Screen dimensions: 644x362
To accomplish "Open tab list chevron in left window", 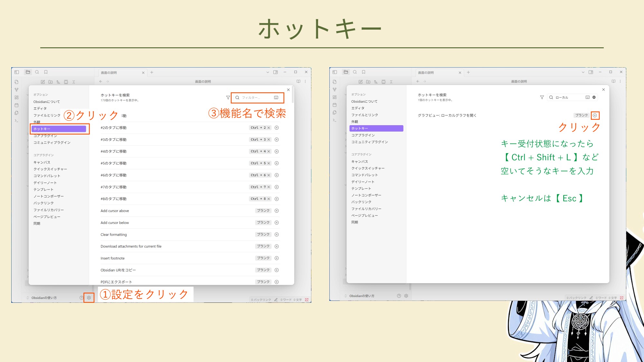I will [268, 72].
